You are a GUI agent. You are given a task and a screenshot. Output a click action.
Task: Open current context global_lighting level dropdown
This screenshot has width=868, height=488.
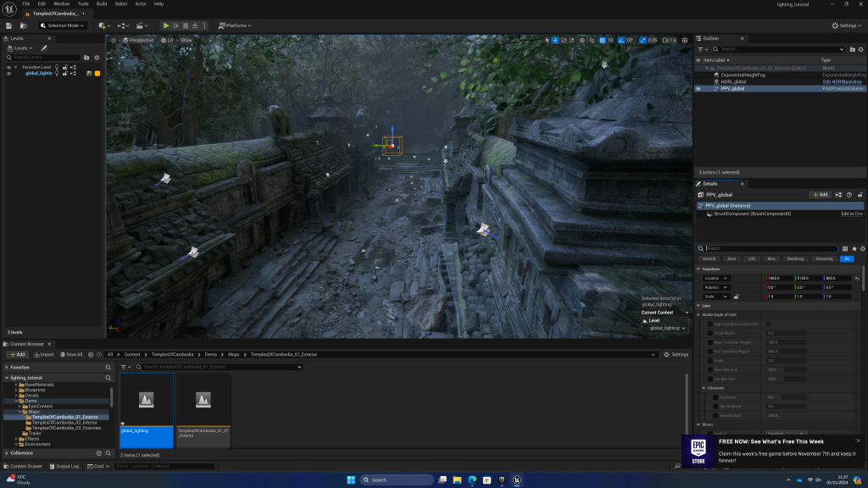coord(667,328)
